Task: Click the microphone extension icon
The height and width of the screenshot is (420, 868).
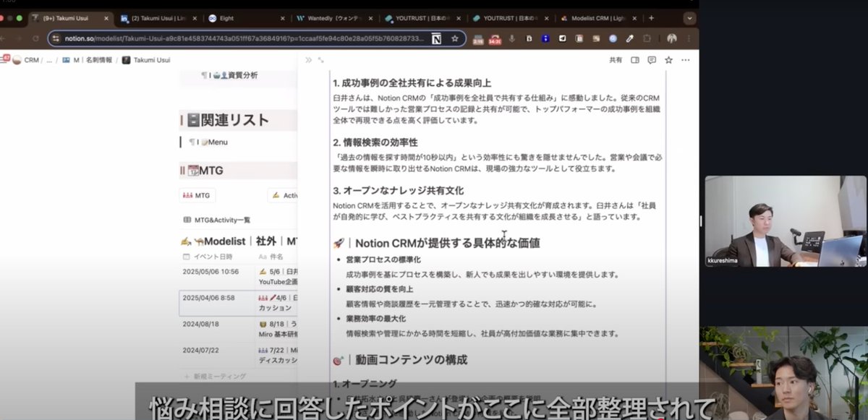Action: click(512, 38)
